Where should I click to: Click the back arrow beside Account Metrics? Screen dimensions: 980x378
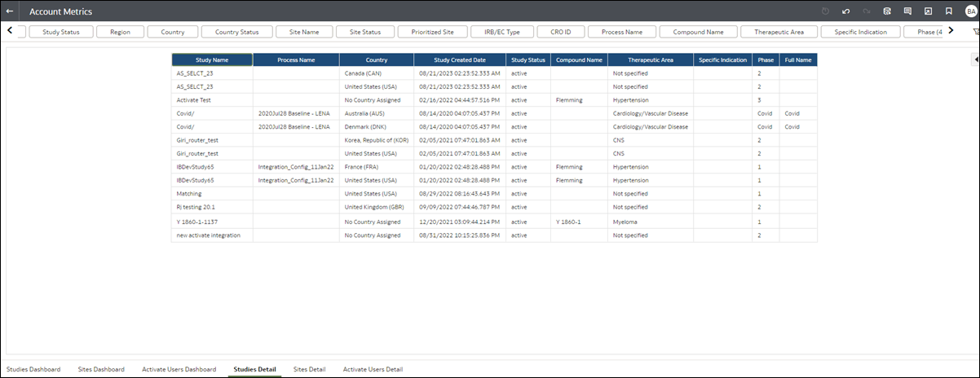(10, 11)
